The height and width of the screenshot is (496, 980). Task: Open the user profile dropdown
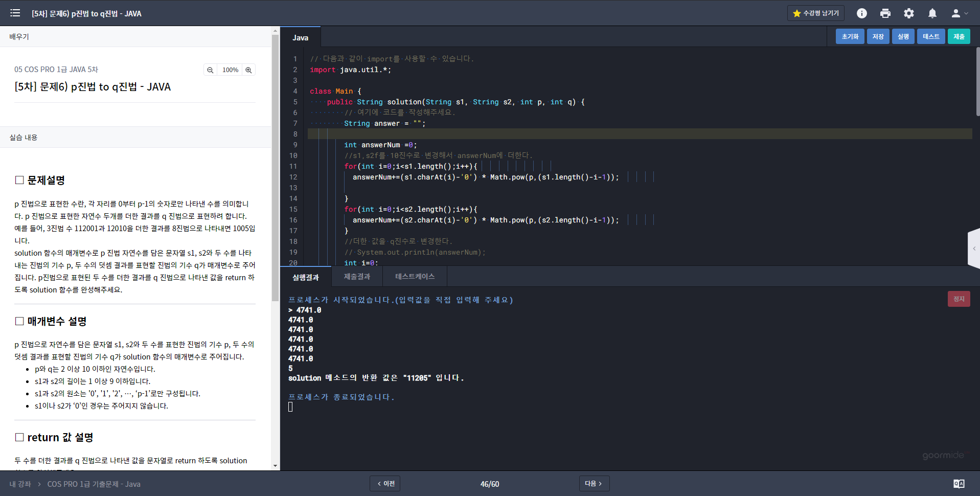(960, 13)
